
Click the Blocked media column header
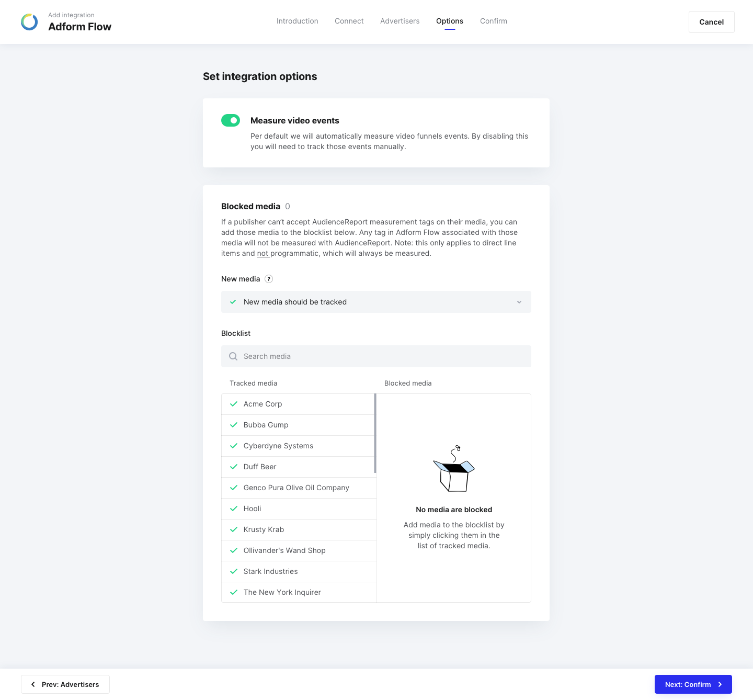point(408,383)
